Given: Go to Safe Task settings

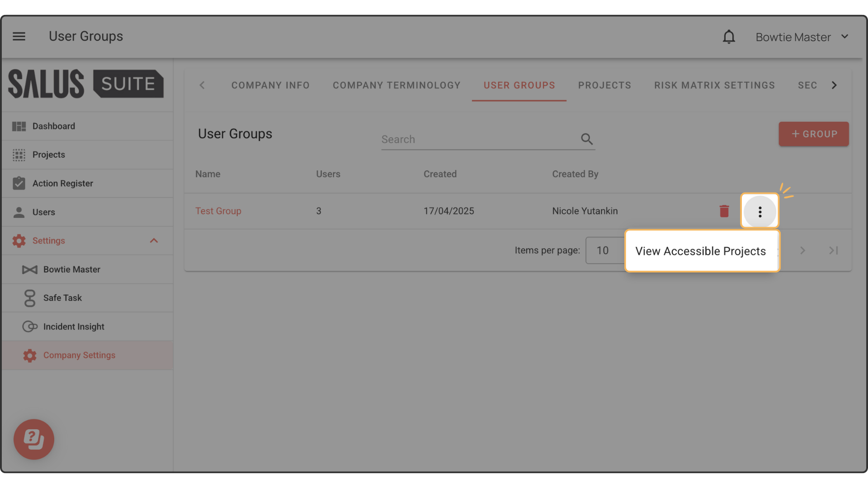Looking at the screenshot, I should [62, 298].
